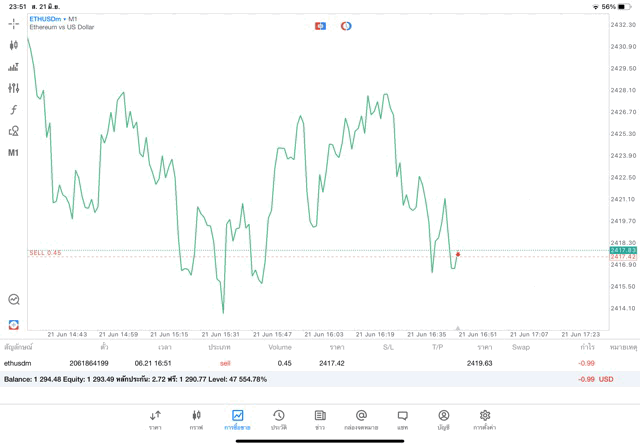
Task: Tap the zoom magnifier icon on chart
Action: point(14,299)
